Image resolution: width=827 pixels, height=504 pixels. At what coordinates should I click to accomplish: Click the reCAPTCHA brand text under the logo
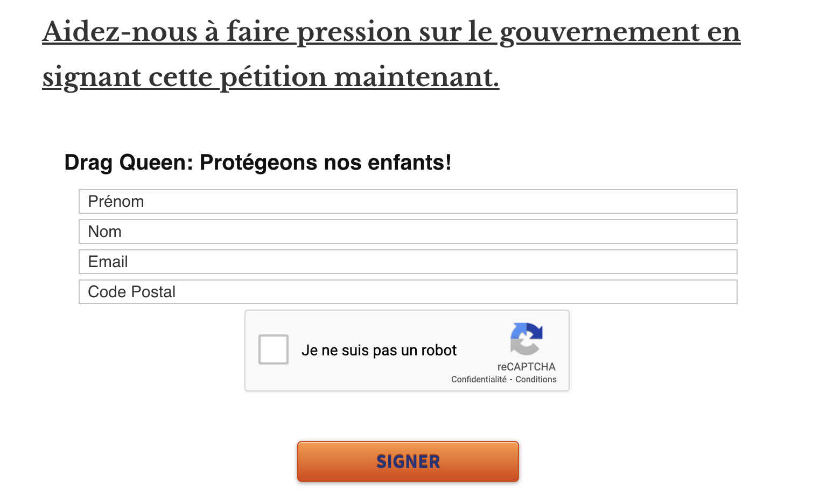526,367
